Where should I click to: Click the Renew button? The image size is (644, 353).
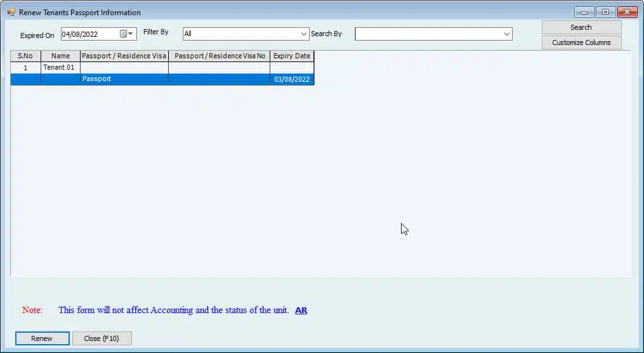(x=43, y=338)
